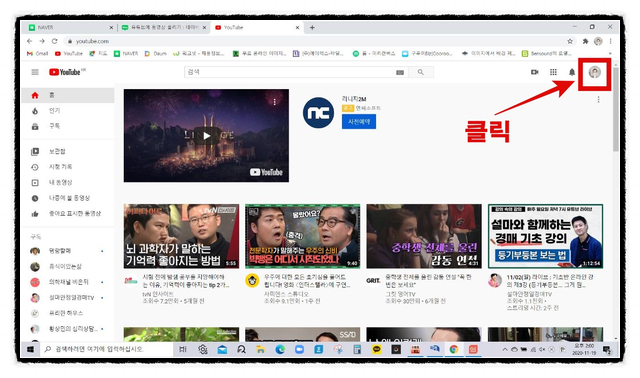Open the 뇌 과학자가 말하는 video thumbnail
Viewport: 640px width, 378px height.
point(181,236)
